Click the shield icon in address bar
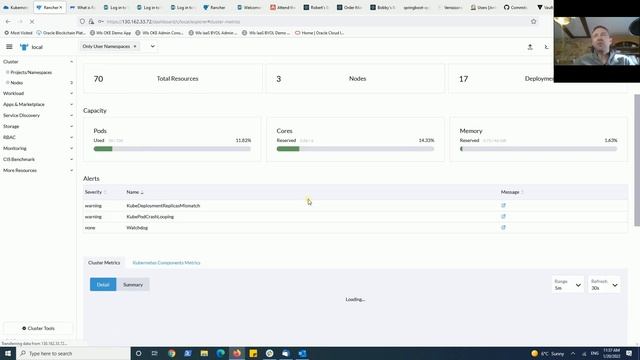Viewport: 640px width, 360px height. [82, 21]
